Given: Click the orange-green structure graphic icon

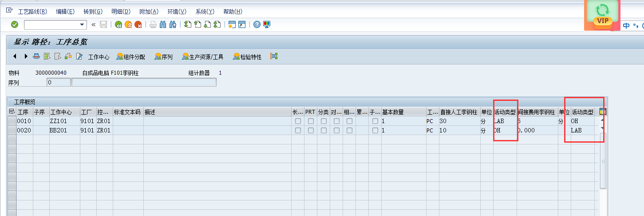Looking at the screenshot, I should pos(274,56).
